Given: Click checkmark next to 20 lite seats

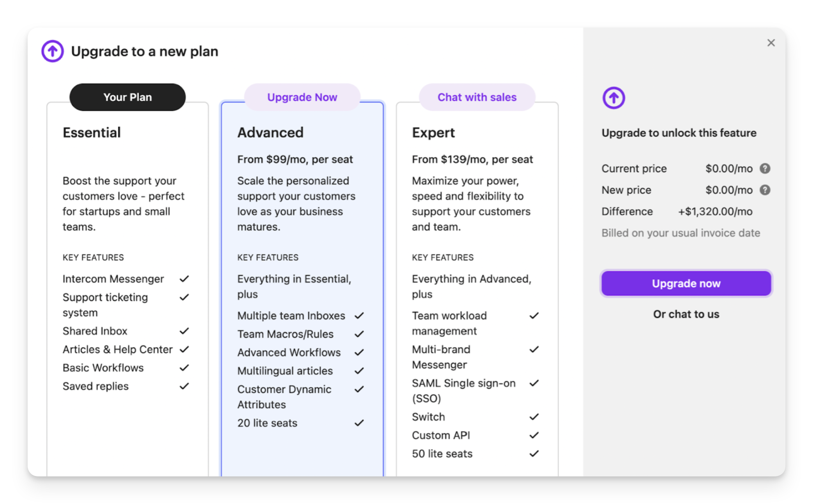Looking at the screenshot, I should pos(359,423).
